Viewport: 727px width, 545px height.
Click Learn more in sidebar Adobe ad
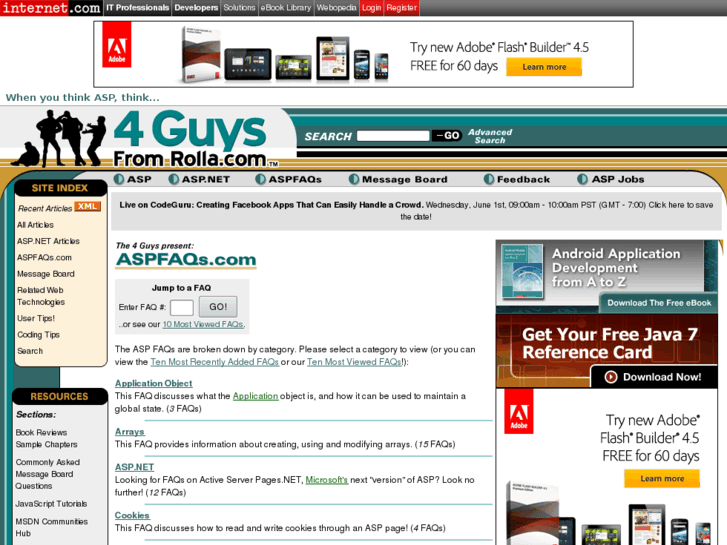tap(662, 478)
